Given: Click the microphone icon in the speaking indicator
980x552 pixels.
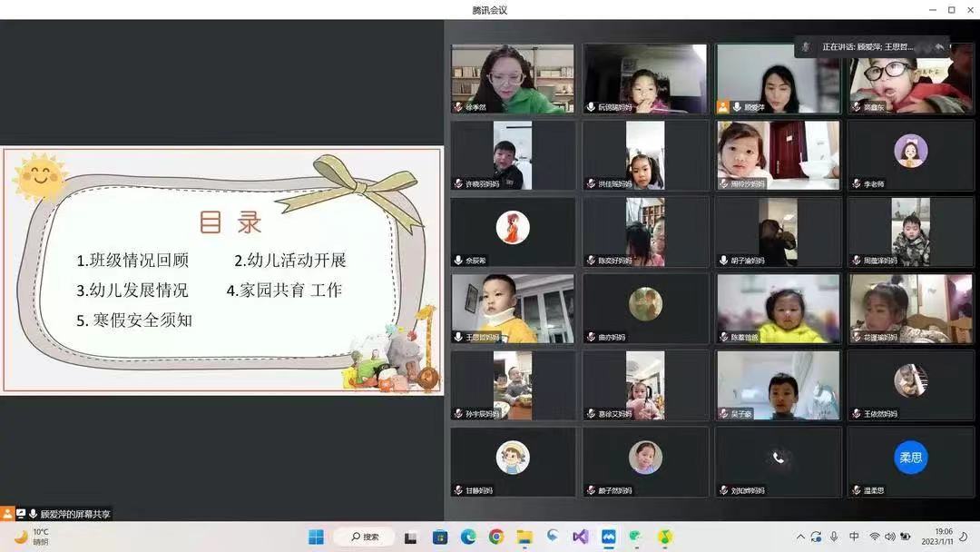Looking at the screenshot, I should click(806, 47).
